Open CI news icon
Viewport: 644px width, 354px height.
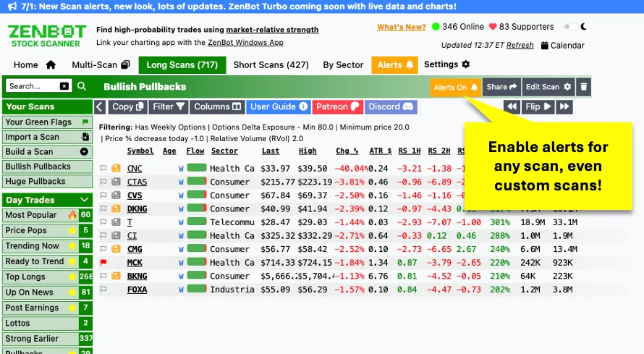pyautogui.click(x=116, y=236)
